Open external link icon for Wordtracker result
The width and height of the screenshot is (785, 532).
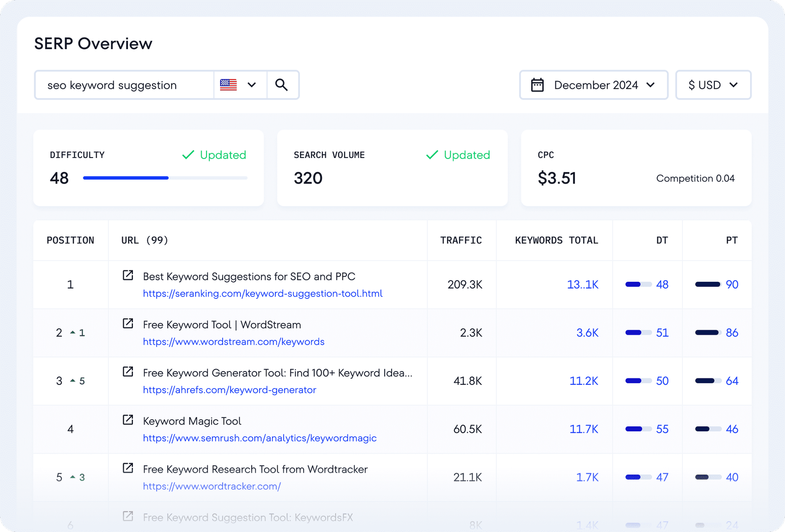coord(128,468)
